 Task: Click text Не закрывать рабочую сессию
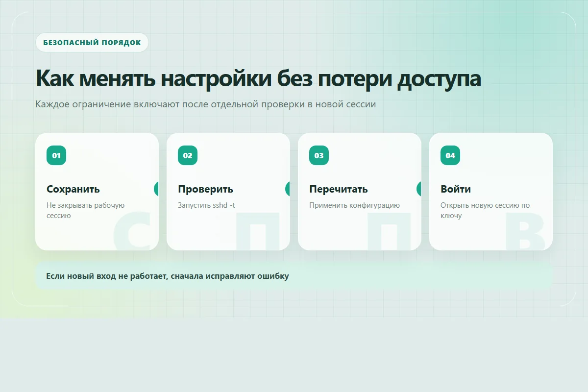(86, 210)
